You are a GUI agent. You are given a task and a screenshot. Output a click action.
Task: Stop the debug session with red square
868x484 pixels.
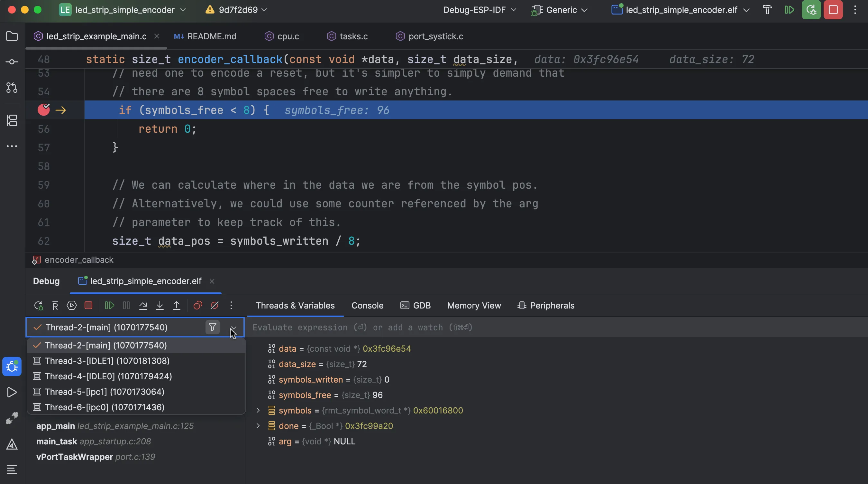pos(89,306)
